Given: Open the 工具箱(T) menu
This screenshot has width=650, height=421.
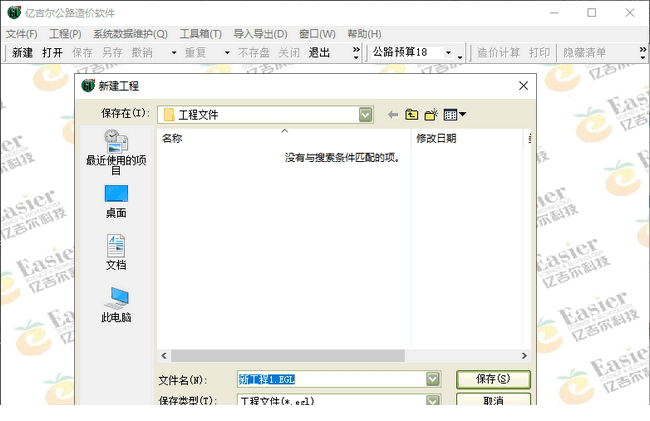Looking at the screenshot, I should pyautogui.click(x=201, y=34).
